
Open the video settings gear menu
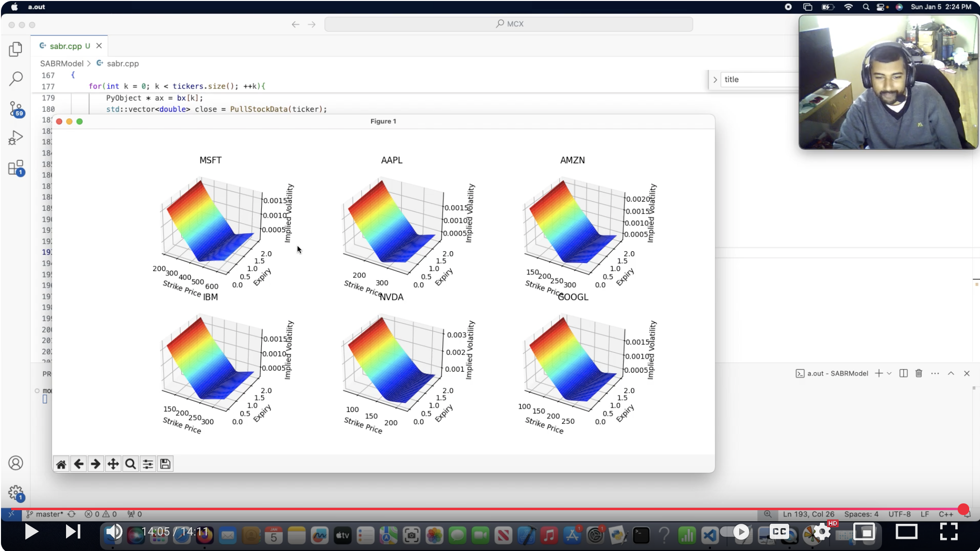(822, 532)
